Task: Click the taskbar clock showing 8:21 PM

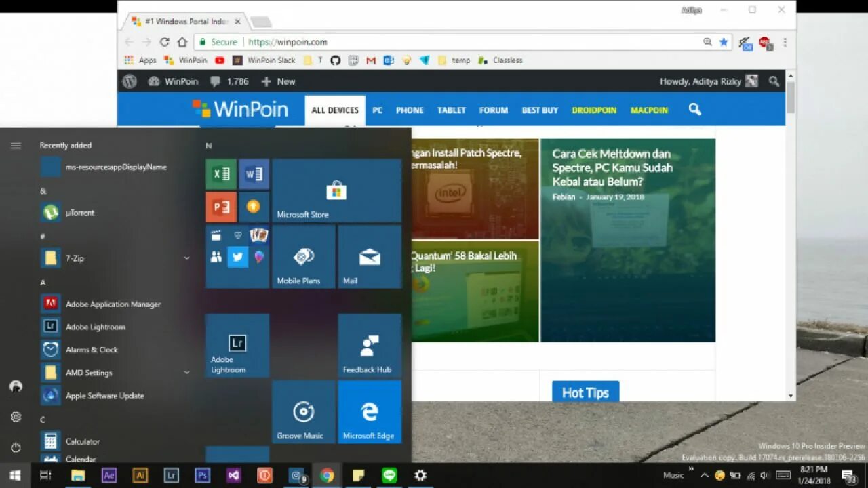Action: [813, 475]
